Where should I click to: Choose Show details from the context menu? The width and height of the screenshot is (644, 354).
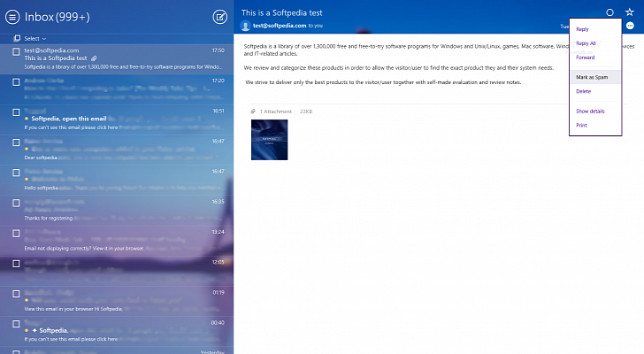click(x=590, y=112)
